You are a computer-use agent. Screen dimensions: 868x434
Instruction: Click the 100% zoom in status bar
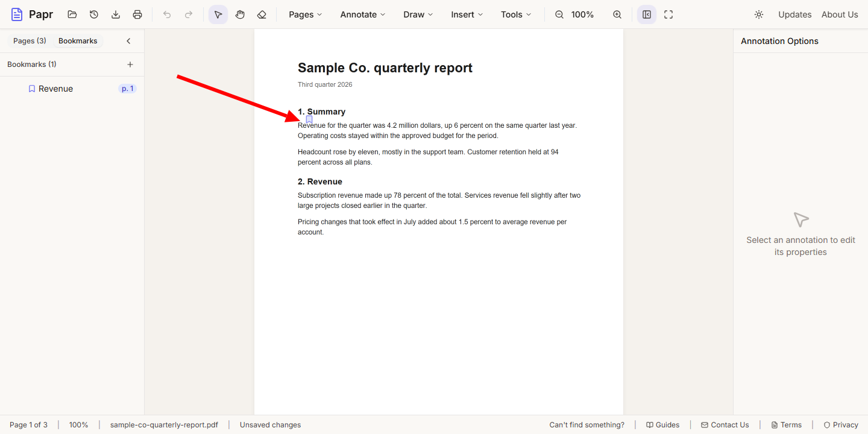pyautogui.click(x=78, y=425)
